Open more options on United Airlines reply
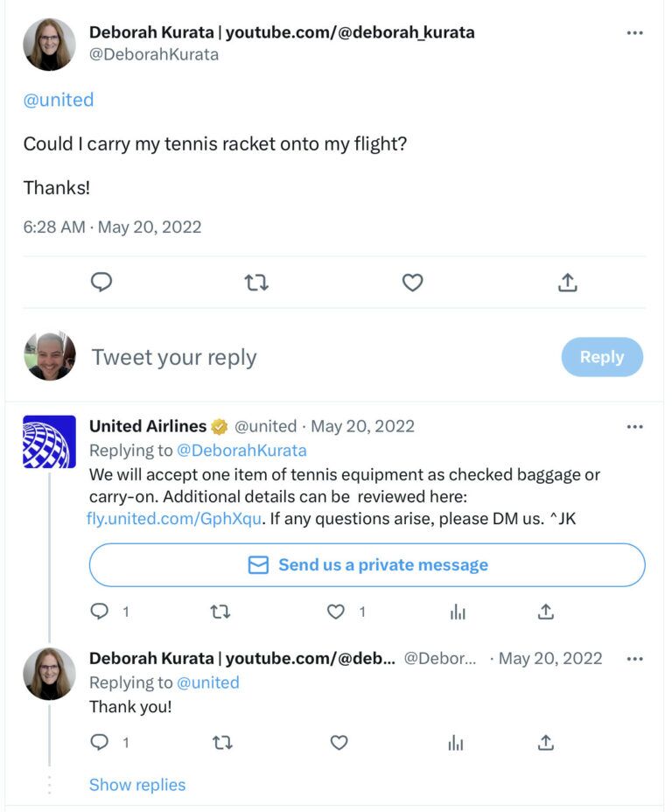 click(x=635, y=427)
